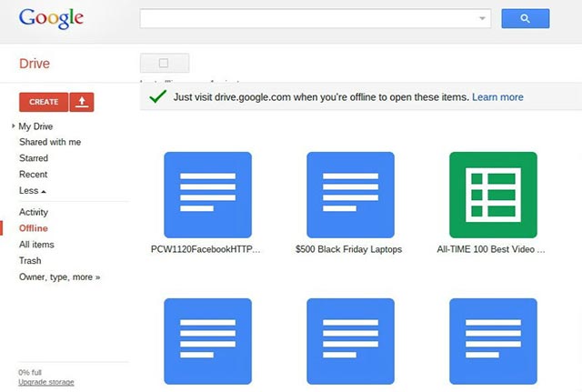Click the upload arrow button
582x392 pixels.
82,102
